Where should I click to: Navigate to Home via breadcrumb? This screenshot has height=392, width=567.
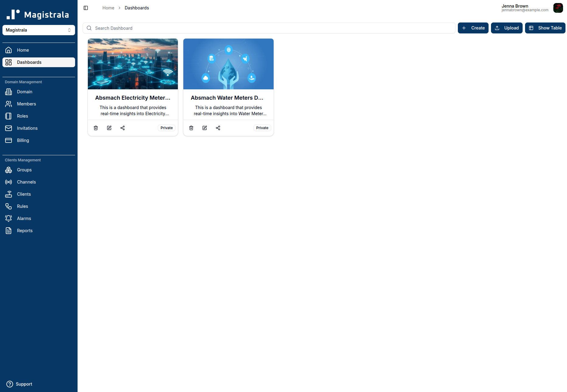[108, 8]
